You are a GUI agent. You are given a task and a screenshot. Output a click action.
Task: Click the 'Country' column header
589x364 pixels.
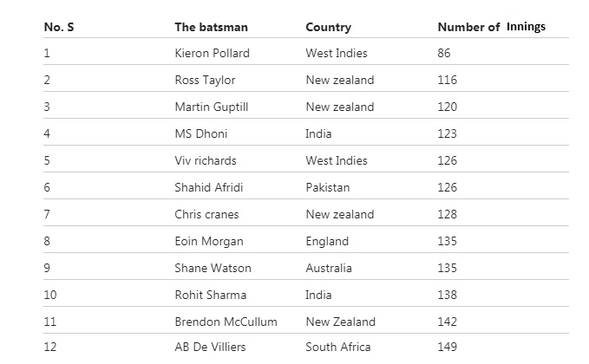point(329,27)
